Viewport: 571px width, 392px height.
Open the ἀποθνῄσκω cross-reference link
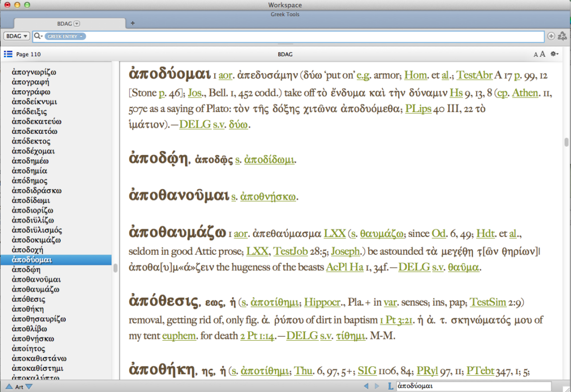click(268, 197)
